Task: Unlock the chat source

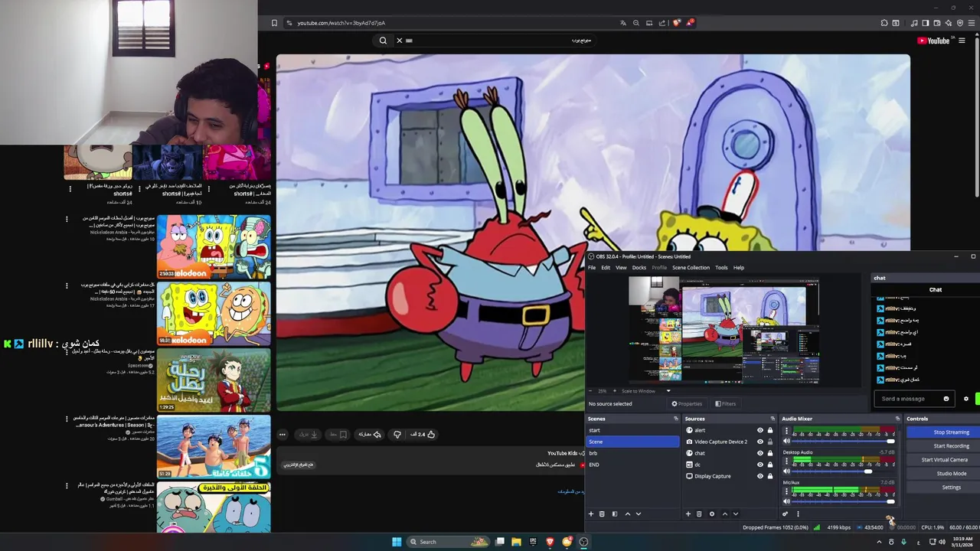Action: 770,453
